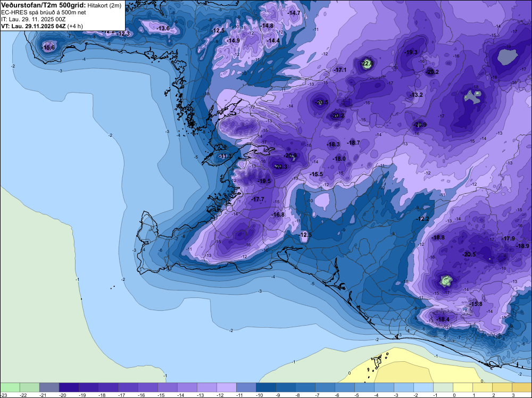
Task: Select the light yellow legend swatch between 0 and 1
Action: point(462,387)
